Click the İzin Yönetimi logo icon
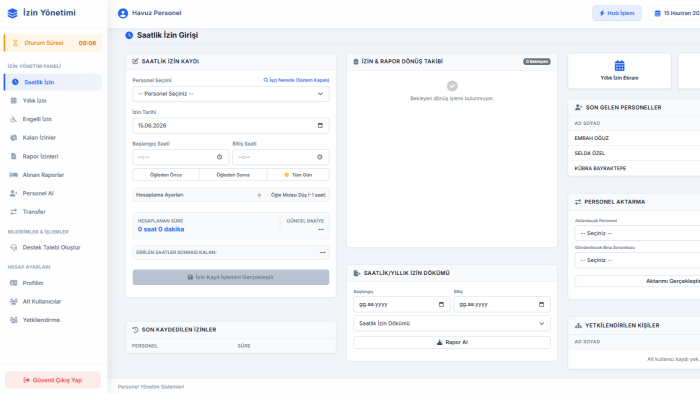700x394 pixels. pos(13,13)
